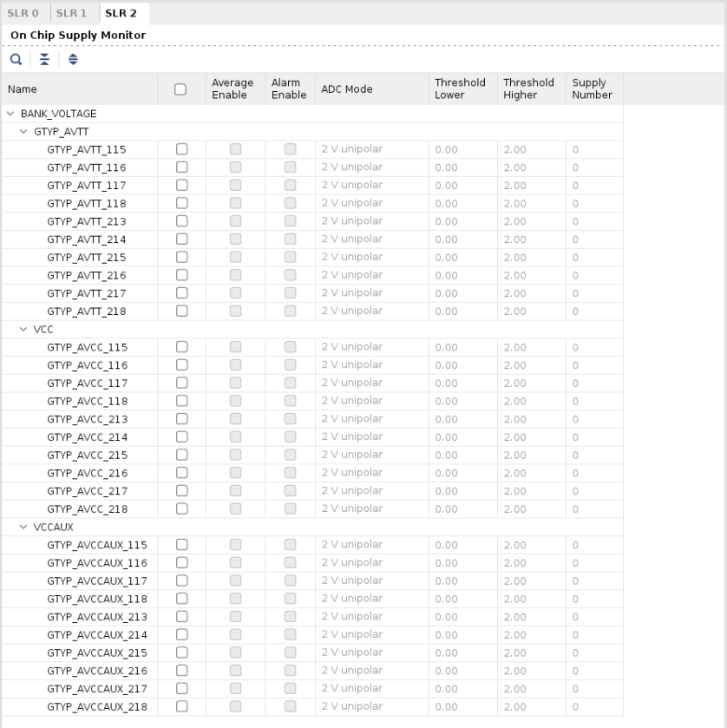The width and height of the screenshot is (727, 728).
Task: Tick the GTYP_AVCCAUX_218 checkbox
Action: [x=182, y=706]
